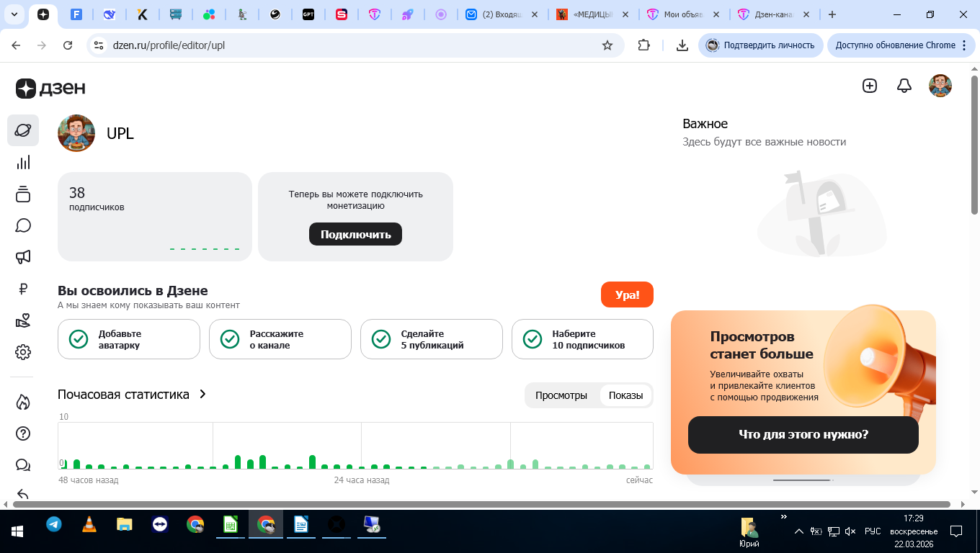The width and height of the screenshot is (980, 553).
Task: Switch to the GPT browser tab
Action: click(308, 14)
